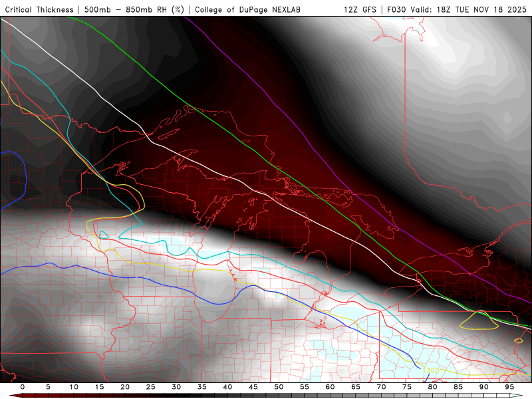The image size is (532, 399).
Task: Click the "70" value on the color scale
Action: (381, 387)
